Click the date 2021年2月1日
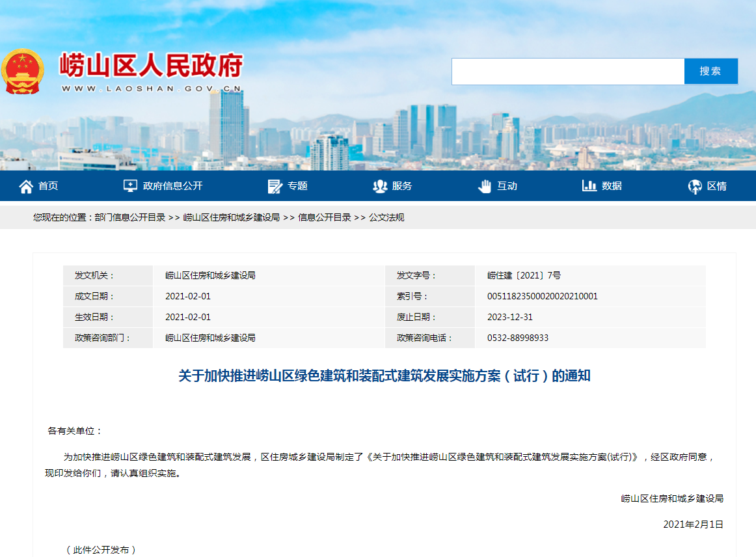 (694, 524)
